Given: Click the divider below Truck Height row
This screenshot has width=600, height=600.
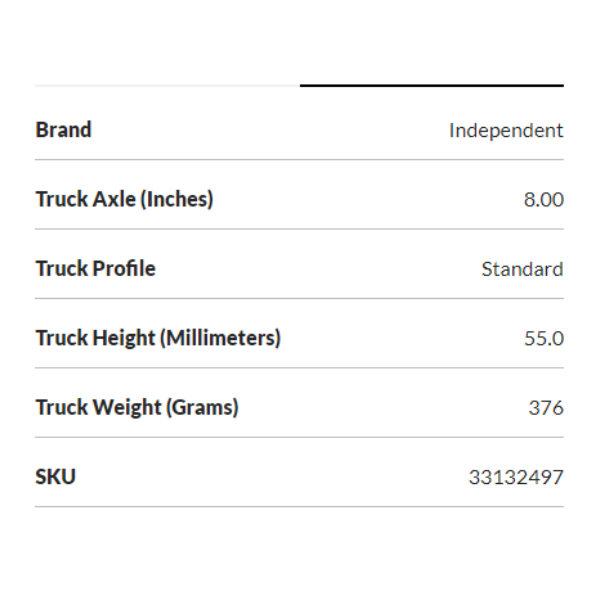Looking at the screenshot, I should (299, 368).
